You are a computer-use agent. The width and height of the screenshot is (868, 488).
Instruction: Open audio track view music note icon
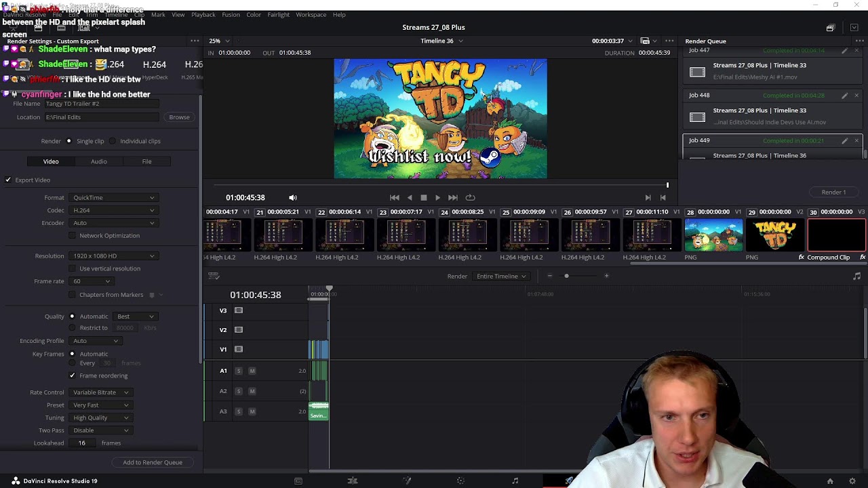pyautogui.click(x=856, y=277)
